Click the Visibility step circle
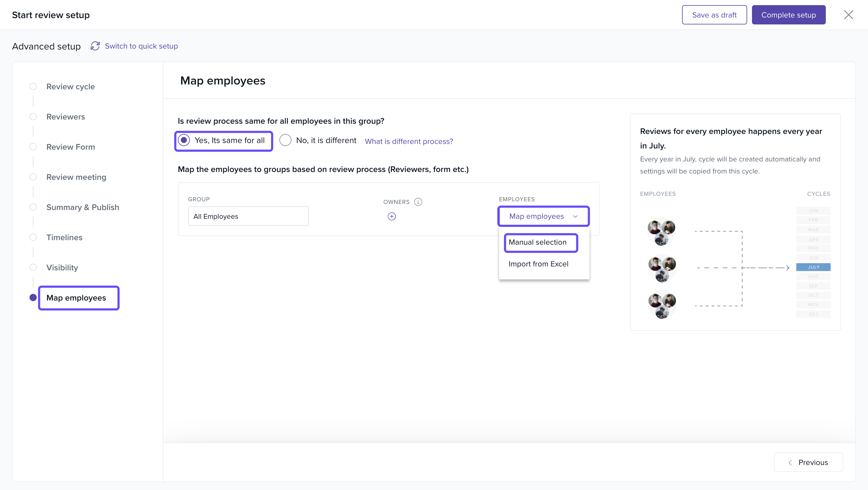The height and width of the screenshot is (490, 868). click(33, 267)
